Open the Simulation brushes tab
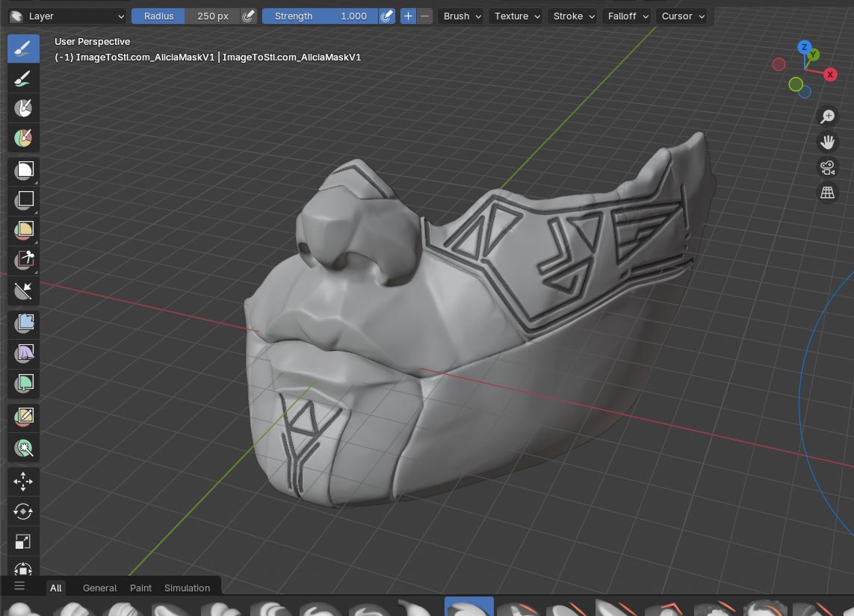This screenshot has width=854, height=616. tap(187, 588)
